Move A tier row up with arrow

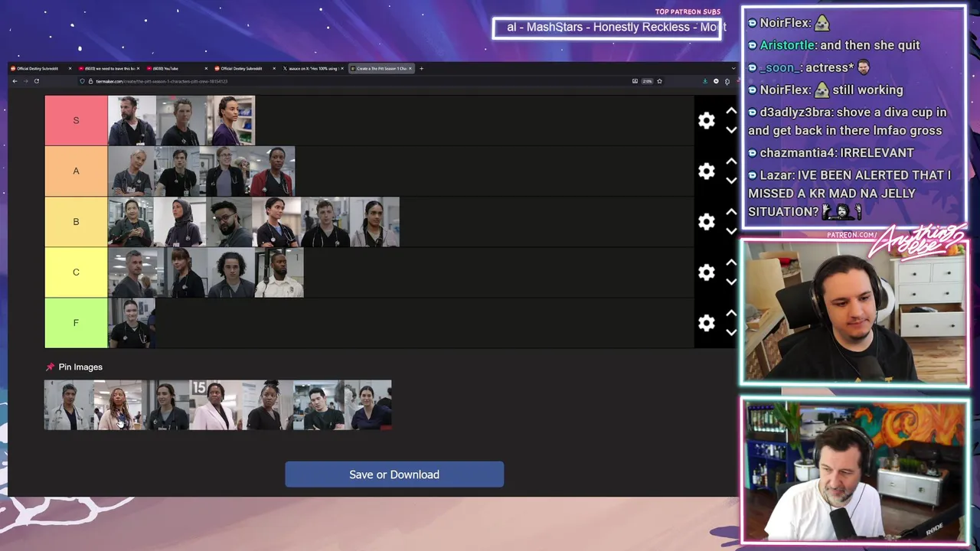pos(731,161)
